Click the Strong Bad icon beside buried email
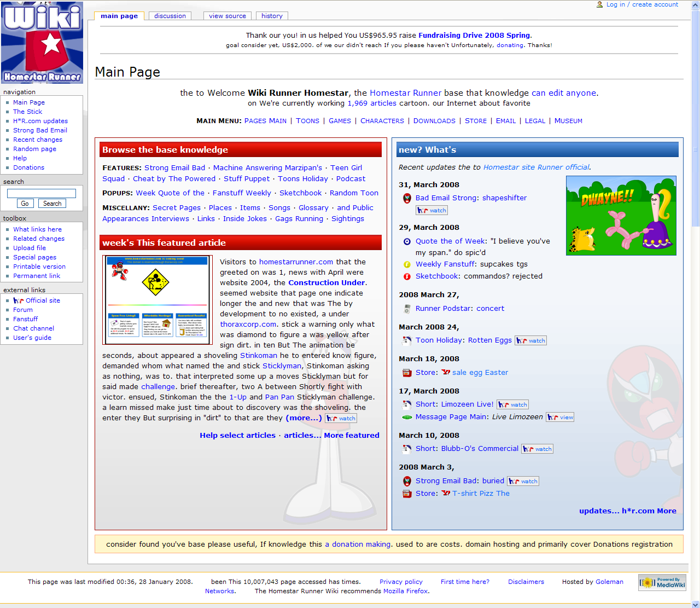Screen dimensions: 700x608 coord(407,481)
